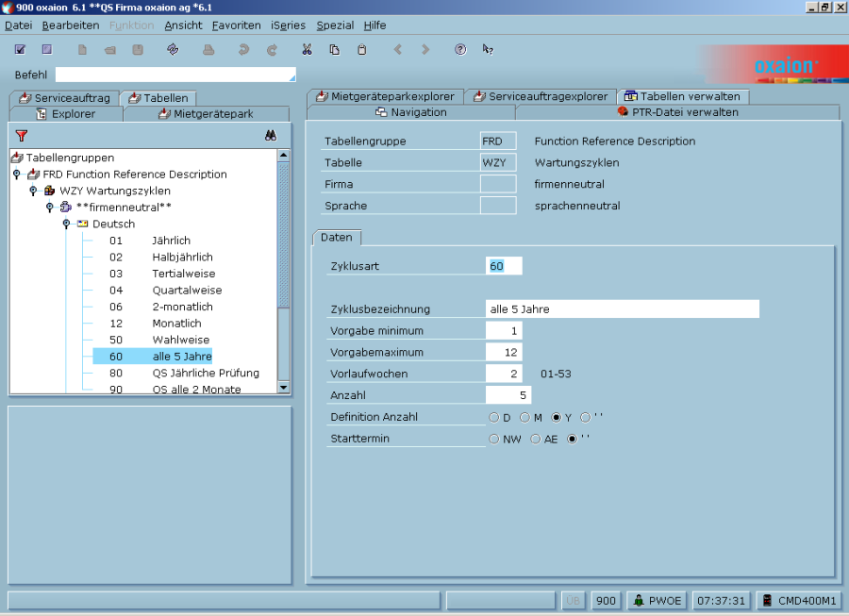Open the Favoriten menu

point(236,25)
